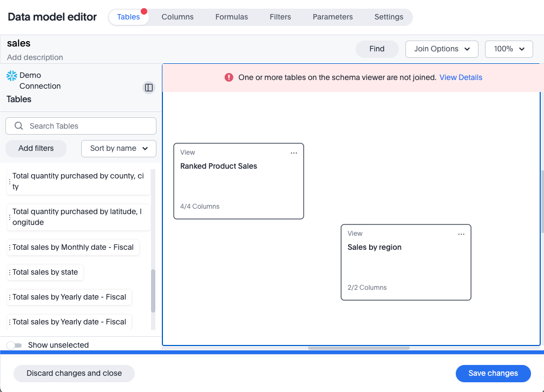Screen dimensions: 544x392
Task: Open the Parameters tab
Action: click(332, 17)
